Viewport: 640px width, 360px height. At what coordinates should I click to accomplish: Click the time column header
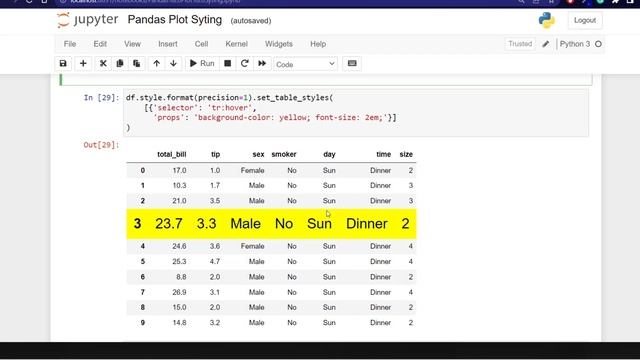[x=384, y=154]
